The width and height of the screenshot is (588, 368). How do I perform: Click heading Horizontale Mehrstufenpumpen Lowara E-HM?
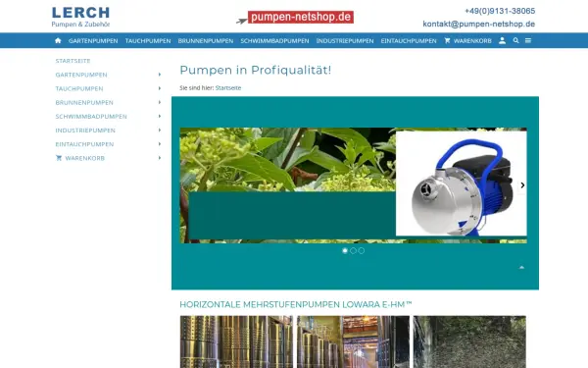point(296,304)
